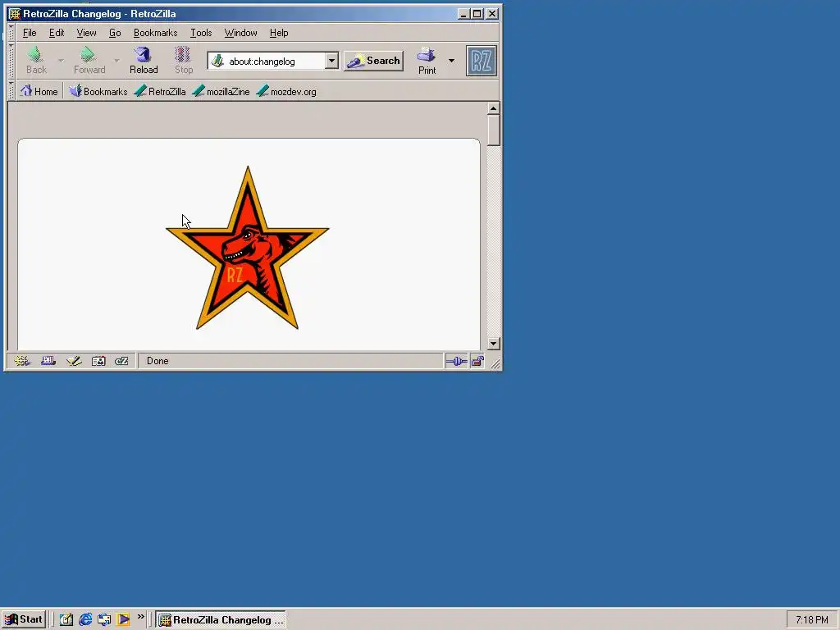Click the Back navigation arrow
840x630 pixels.
click(36, 60)
